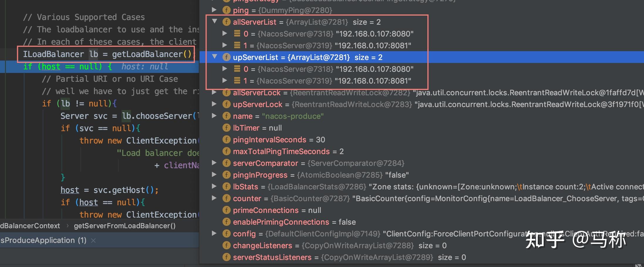The width and height of the screenshot is (644, 267).
Task: Select the changeListeners size = 0 row
Action: 422,245
